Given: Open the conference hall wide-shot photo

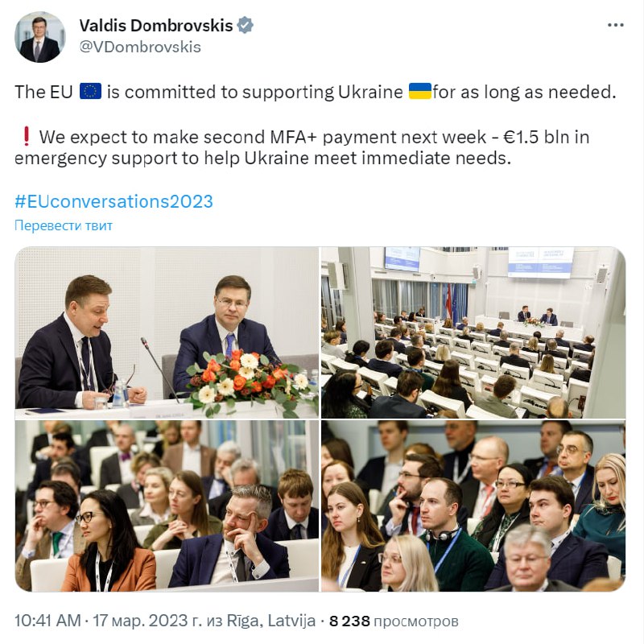Looking at the screenshot, I should (473, 332).
